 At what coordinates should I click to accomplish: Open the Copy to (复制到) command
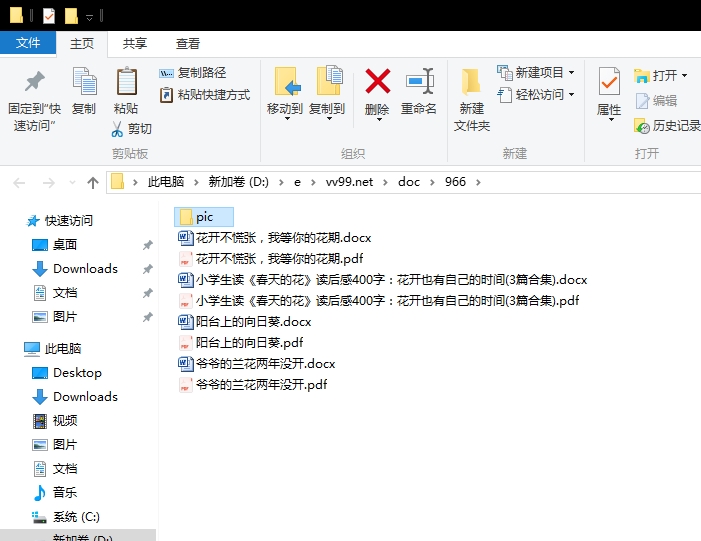pos(327,94)
